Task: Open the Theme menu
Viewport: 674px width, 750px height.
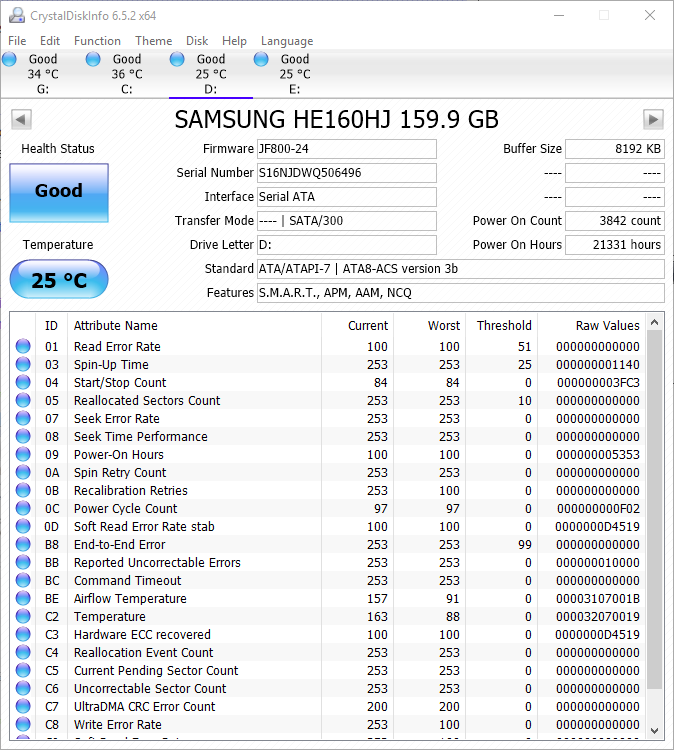Action: coord(153,41)
